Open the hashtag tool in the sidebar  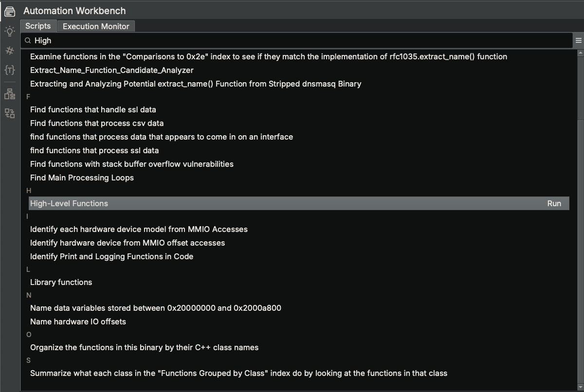(9, 50)
